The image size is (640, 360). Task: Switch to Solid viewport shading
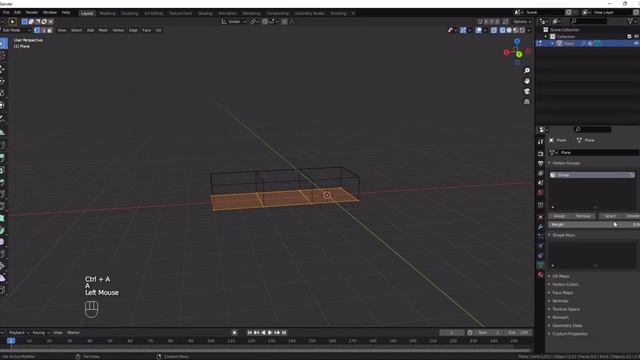point(509,30)
